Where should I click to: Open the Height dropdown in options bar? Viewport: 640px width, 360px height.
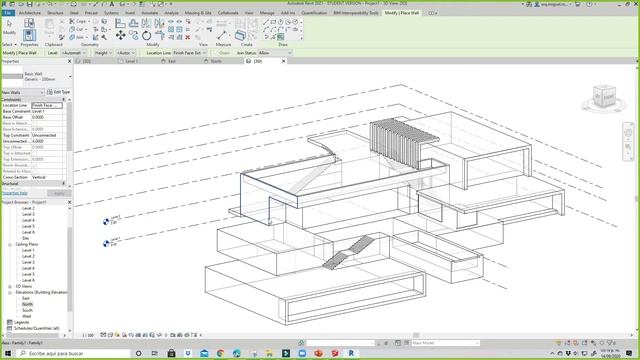(x=102, y=53)
